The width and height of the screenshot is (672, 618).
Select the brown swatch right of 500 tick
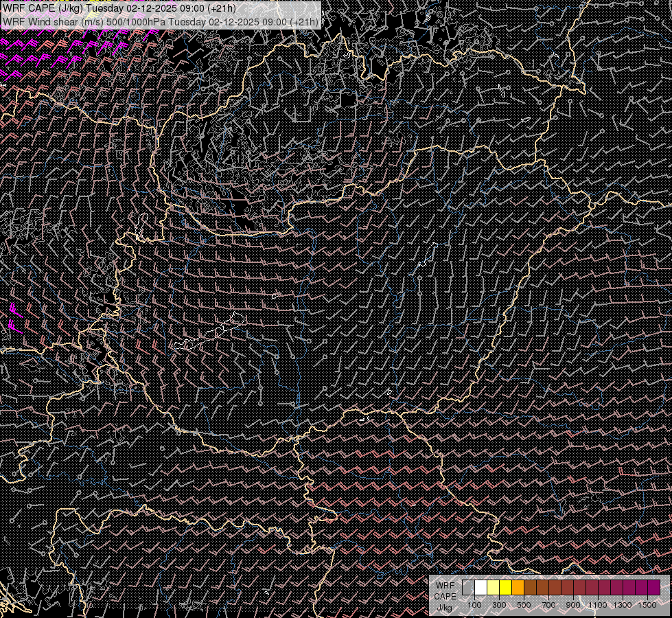(530, 587)
